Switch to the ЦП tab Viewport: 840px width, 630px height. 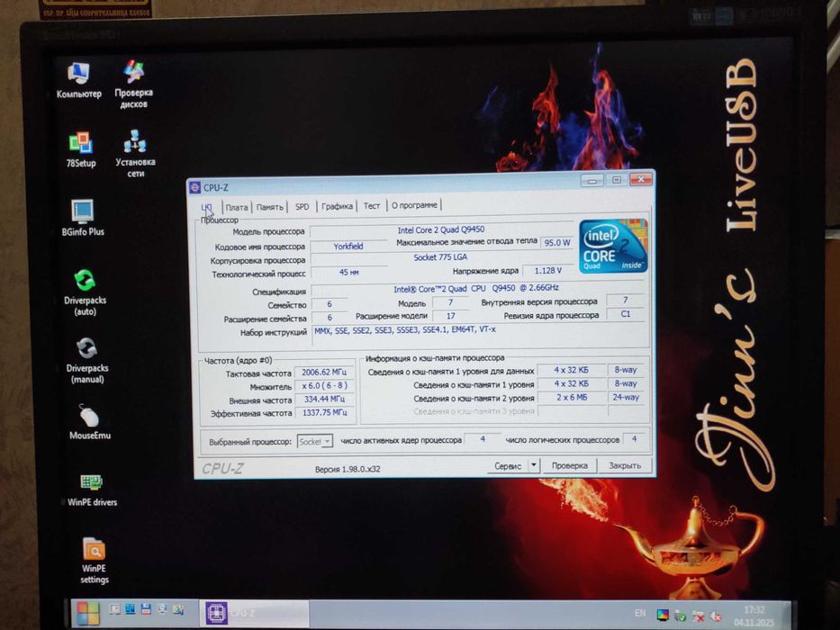pos(207,207)
